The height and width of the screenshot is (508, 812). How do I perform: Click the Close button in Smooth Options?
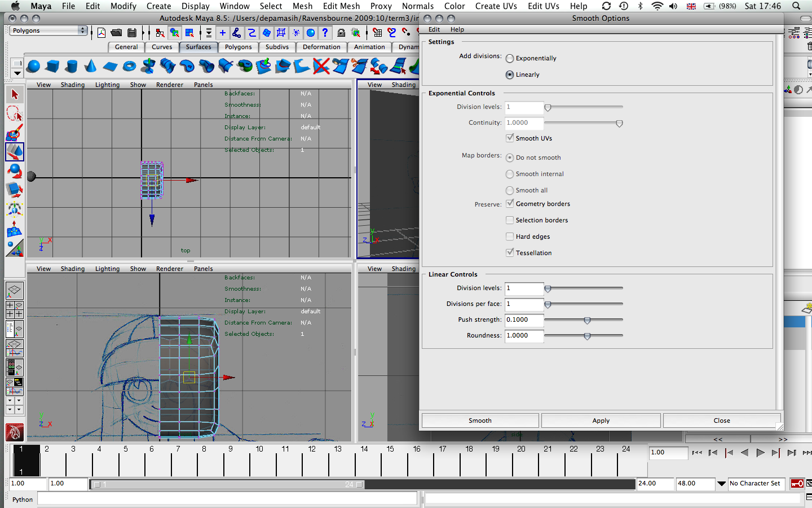click(722, 421)
